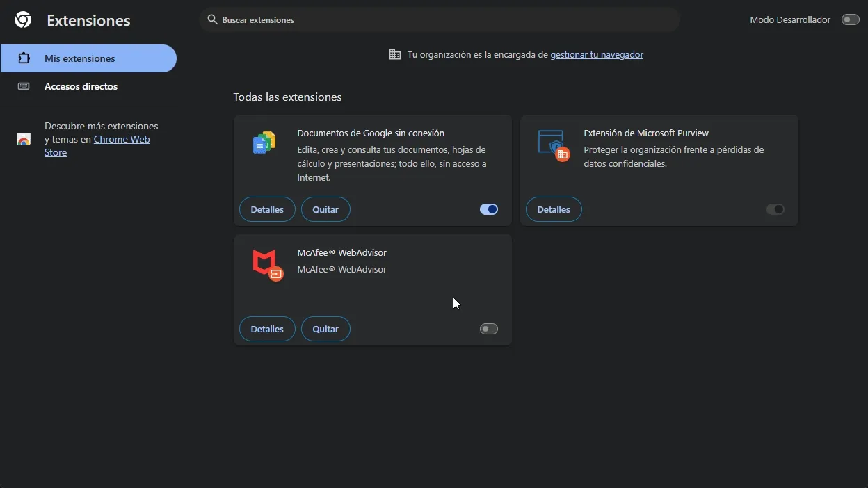The image size is (868, 488).
Task: Enable McAfee WebAdvisor
Action: pos(489,329)
